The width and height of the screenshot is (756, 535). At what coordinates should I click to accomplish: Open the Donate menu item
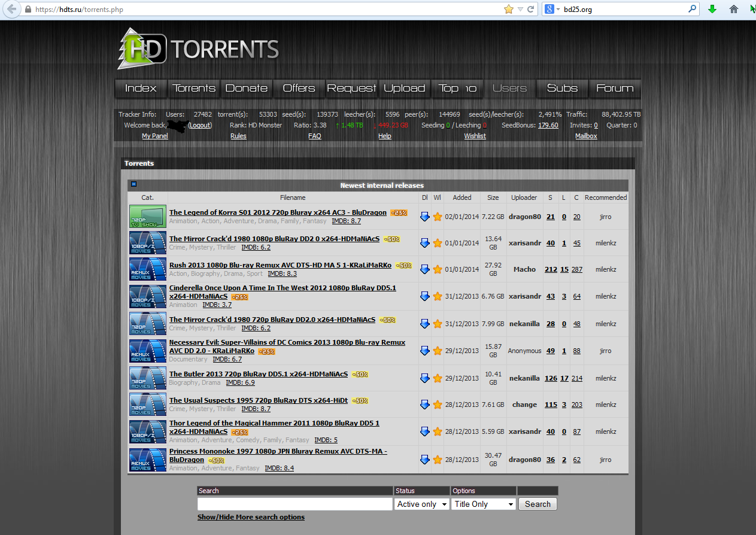pos(247,88)
